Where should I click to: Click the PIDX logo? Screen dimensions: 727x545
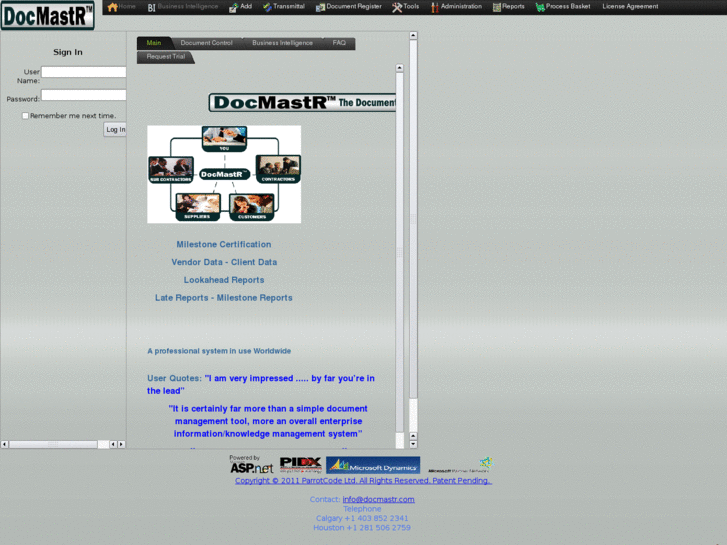[x=300, y=464]
